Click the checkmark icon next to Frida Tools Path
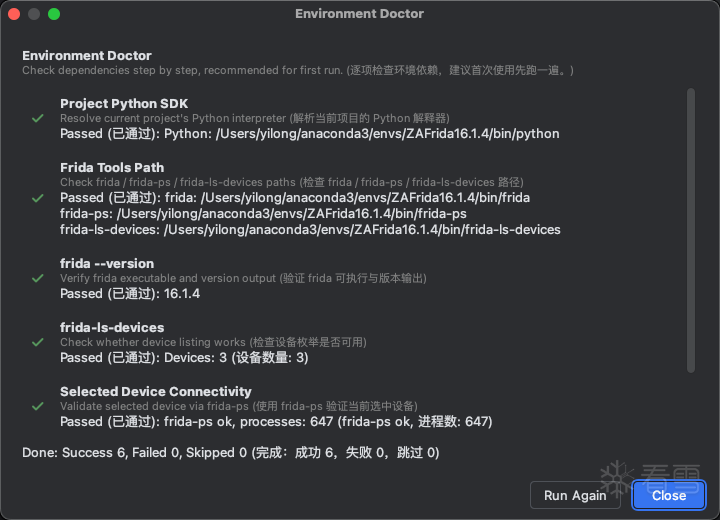The height and width of the screenshot is (520, 720). [37, 198]
